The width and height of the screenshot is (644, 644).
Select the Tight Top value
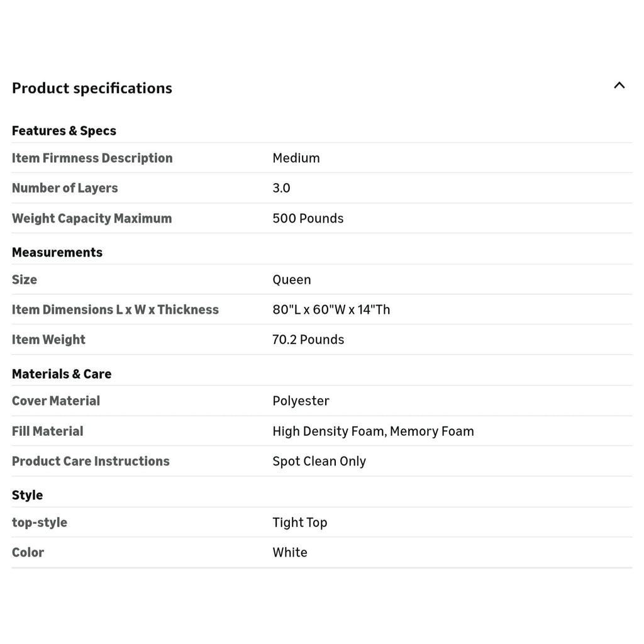(x=300, y=523)
